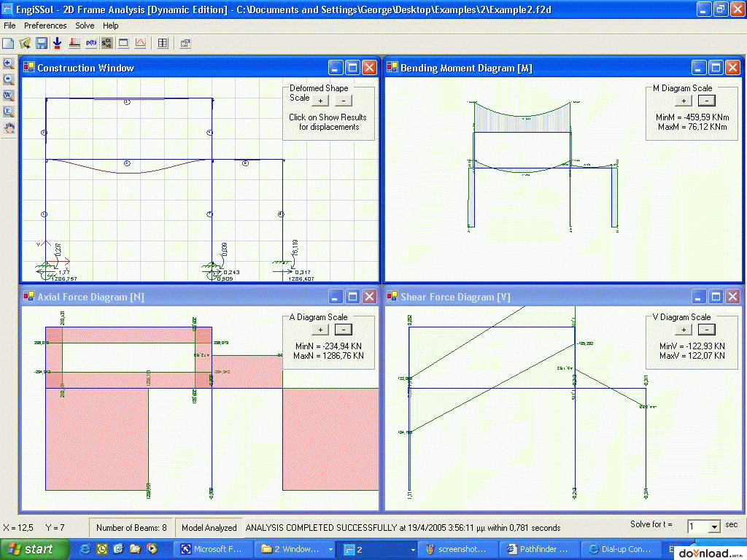Minimize the Axial Force Diagram window
The height and width of the screenshot is (560, 747).
point(336,297)
